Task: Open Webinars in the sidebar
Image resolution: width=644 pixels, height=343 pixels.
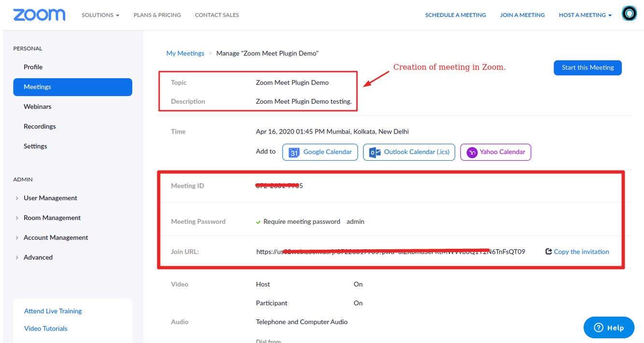Action: 37,106
